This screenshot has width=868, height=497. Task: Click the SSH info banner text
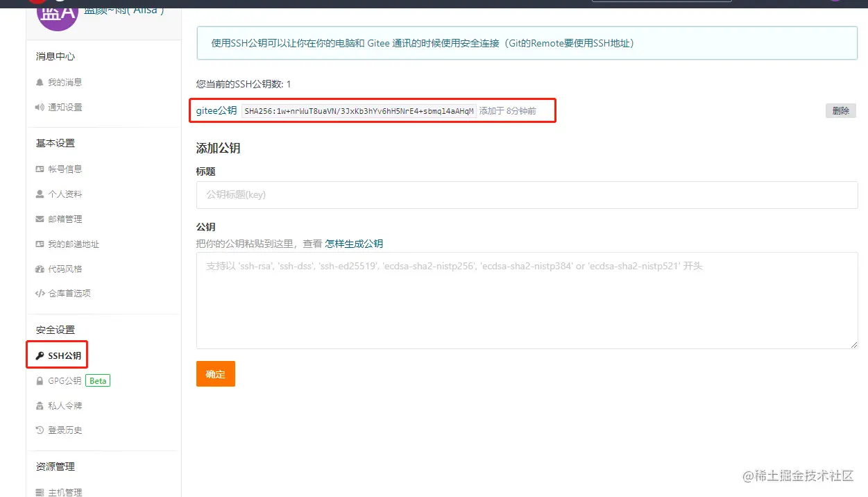(423, 43)
